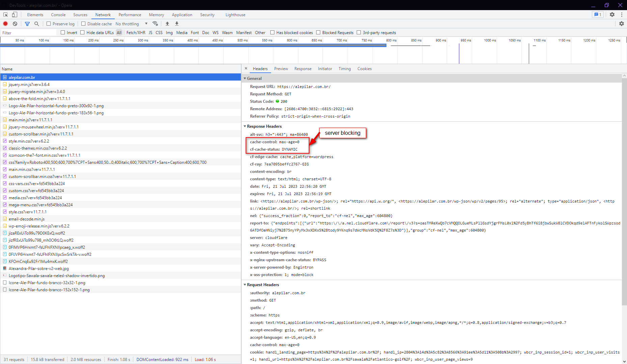Open the network search magnifier
The height and width of the screenshot is (364, 627).
pyautogui.click(x=36, y=24)
